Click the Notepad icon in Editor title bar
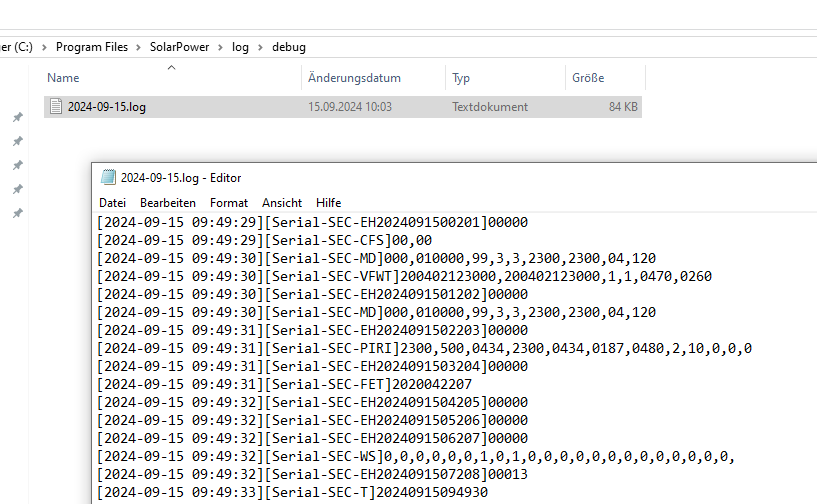Image resolution: width=817 pixels, height=504 pixels. tap(108, 178)
